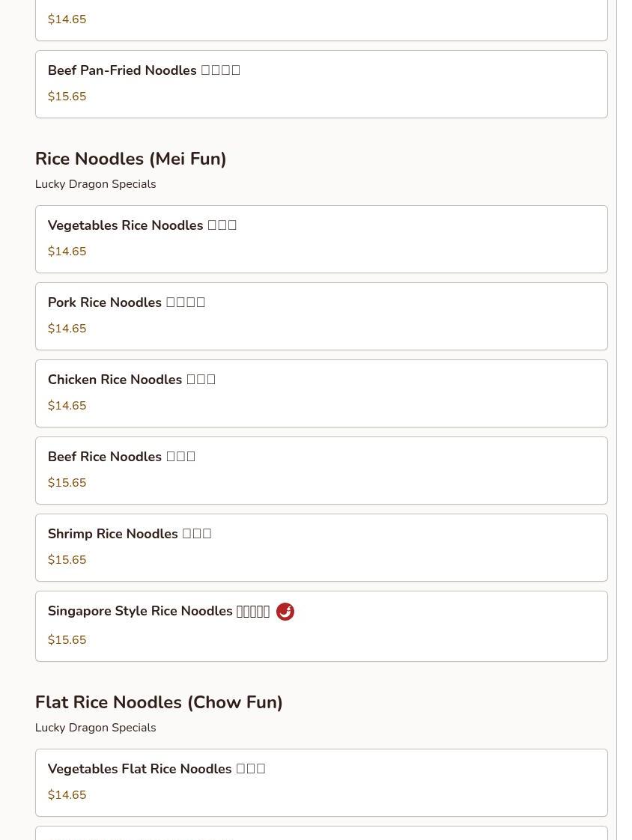Screen dimensions: 632x840
Task: Click the spicy chili pepper icon
Action: 285,612
